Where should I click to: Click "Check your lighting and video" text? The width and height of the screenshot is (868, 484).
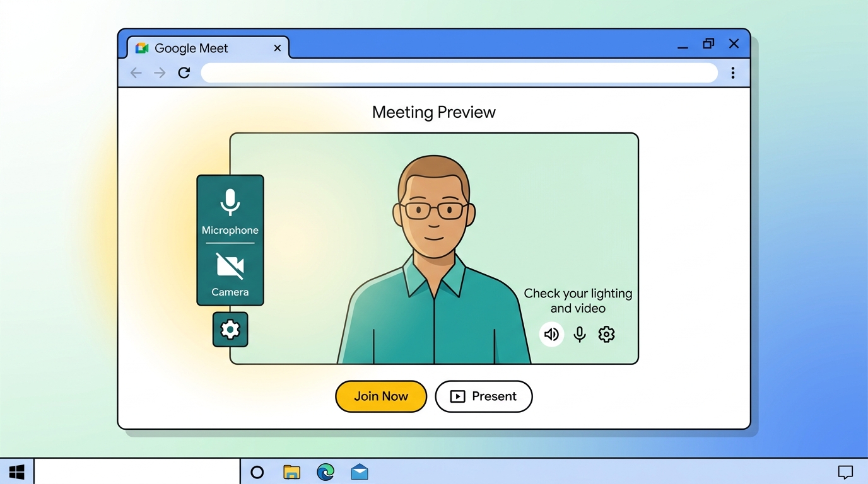coord(578,301)
